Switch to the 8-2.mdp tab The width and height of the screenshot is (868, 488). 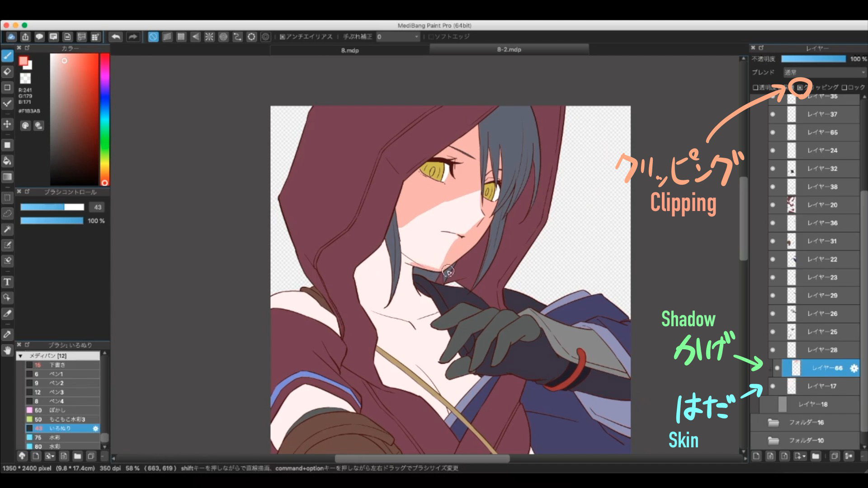509,50
